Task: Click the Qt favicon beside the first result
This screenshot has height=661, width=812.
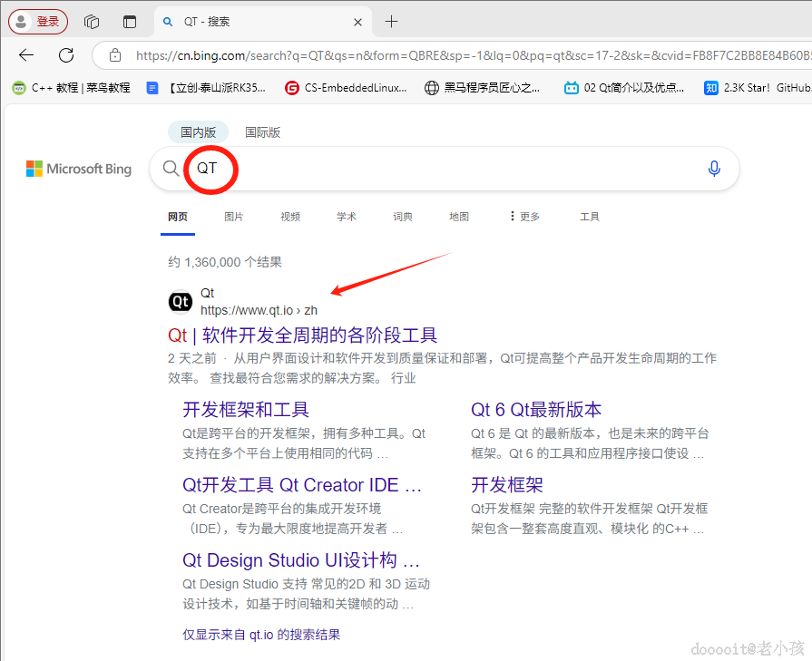Action: pyautogui.click(x=181, y=300)
